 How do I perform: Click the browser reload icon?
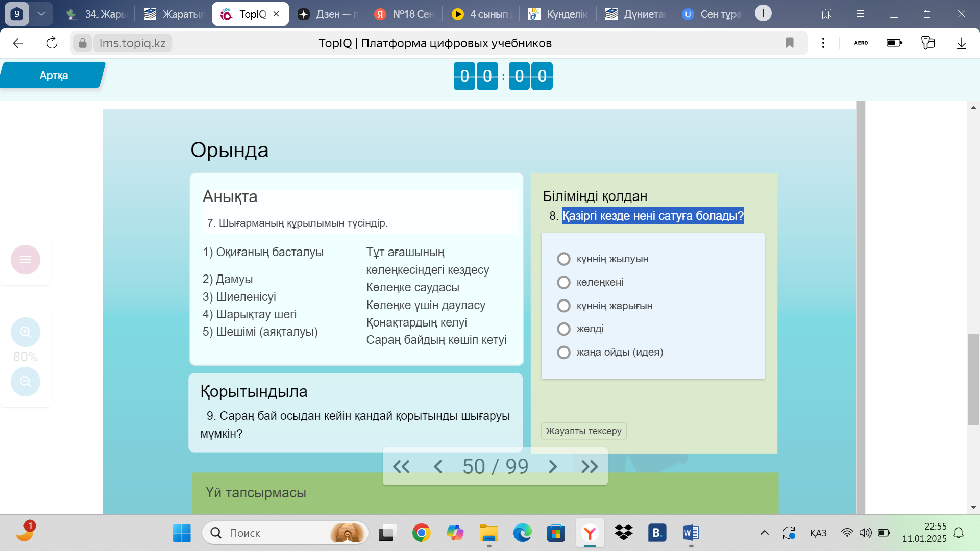point(52,43)
